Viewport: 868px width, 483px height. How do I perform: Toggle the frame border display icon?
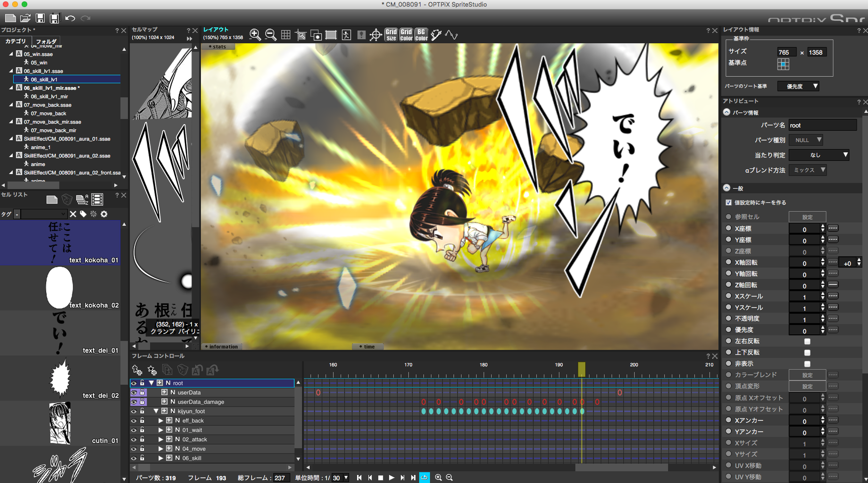(331, 35)
